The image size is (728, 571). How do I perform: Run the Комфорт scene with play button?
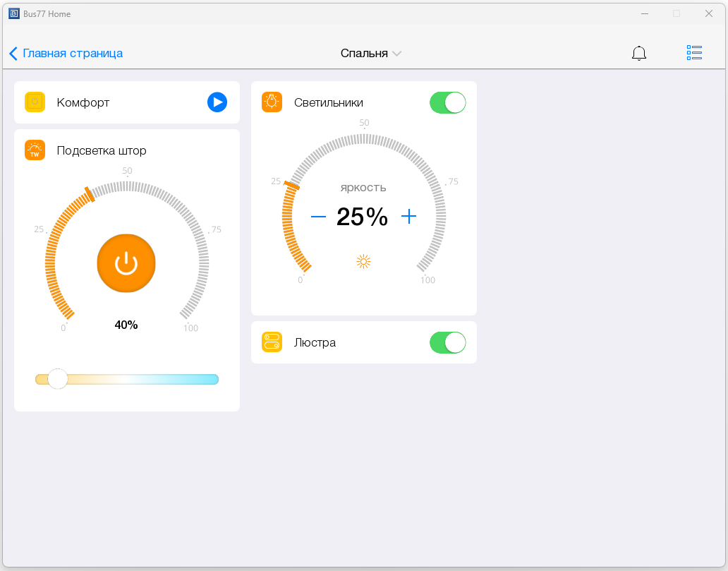tap(217, 102)
